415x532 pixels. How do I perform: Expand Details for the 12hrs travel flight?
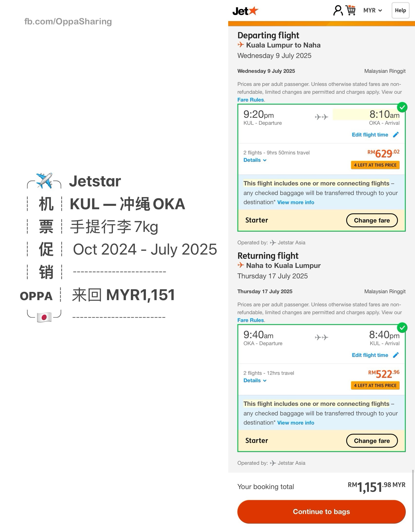coord(255,380)
